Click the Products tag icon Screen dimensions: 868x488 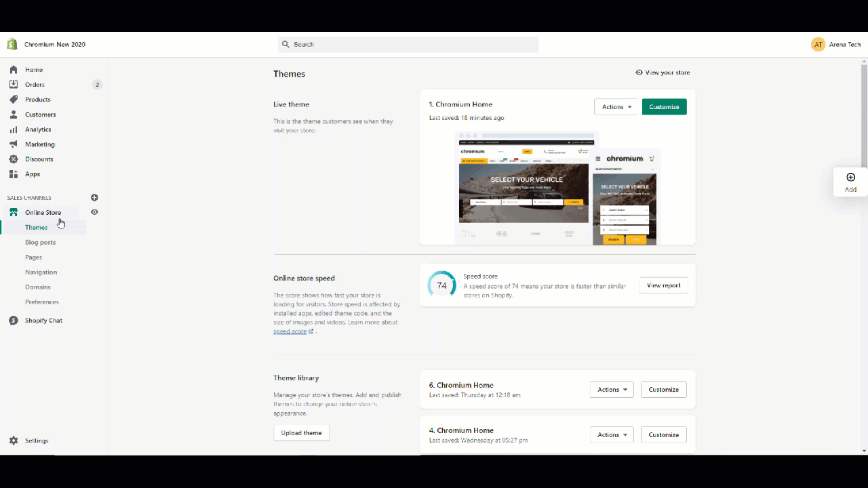coord(14,100)
